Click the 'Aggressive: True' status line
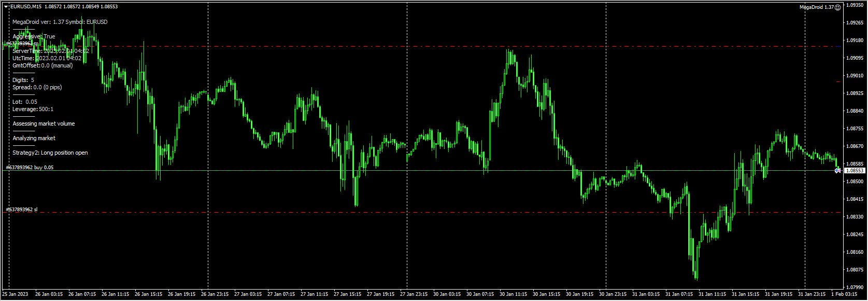The image size is (868, 301). click(x=34, y=36)
